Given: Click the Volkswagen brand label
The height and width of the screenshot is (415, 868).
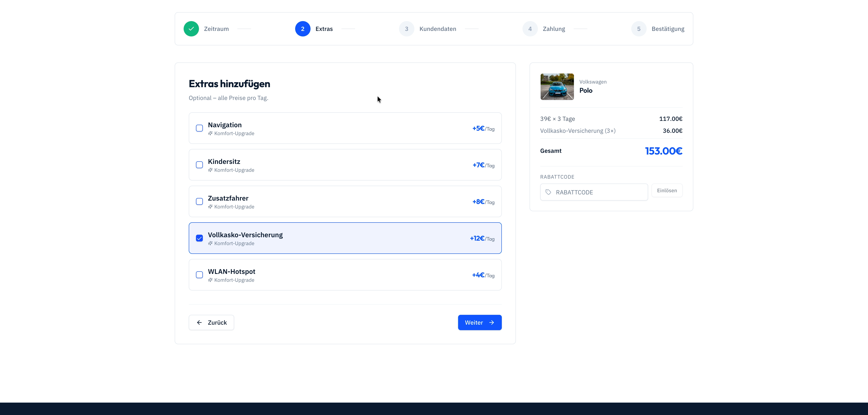Looking at the screenshot, I should pyautogui.click(x=593, y=82).
